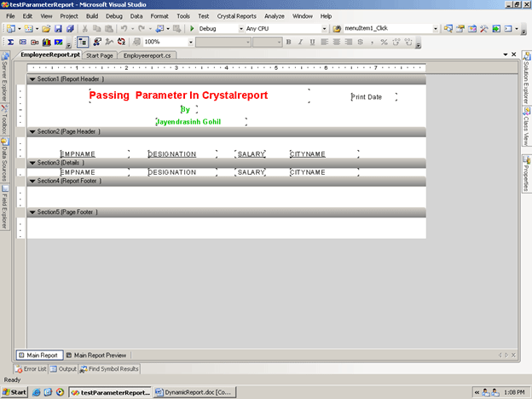Save the current file with the disk icon
This screenshot has width=532, height=399.
click(x=58, y=29)
